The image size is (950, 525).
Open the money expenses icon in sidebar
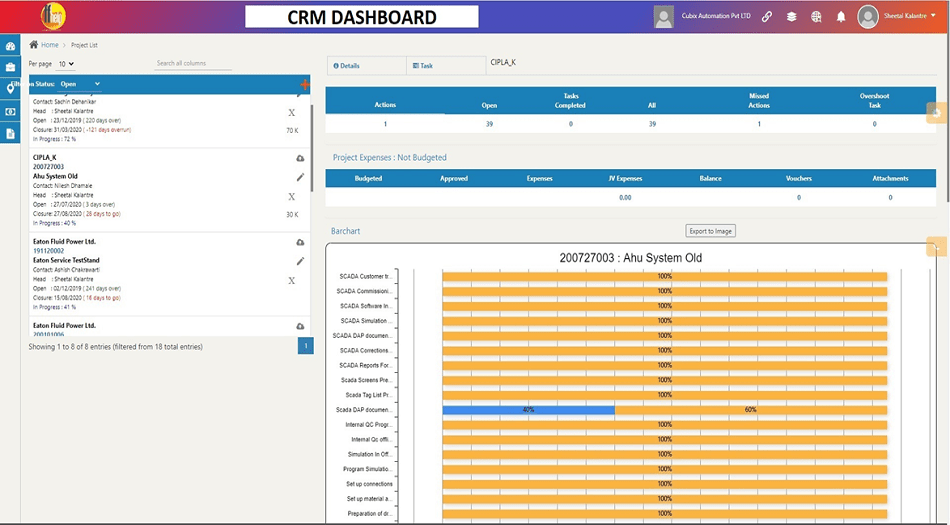pyautogui.click(x=10, y=112)
